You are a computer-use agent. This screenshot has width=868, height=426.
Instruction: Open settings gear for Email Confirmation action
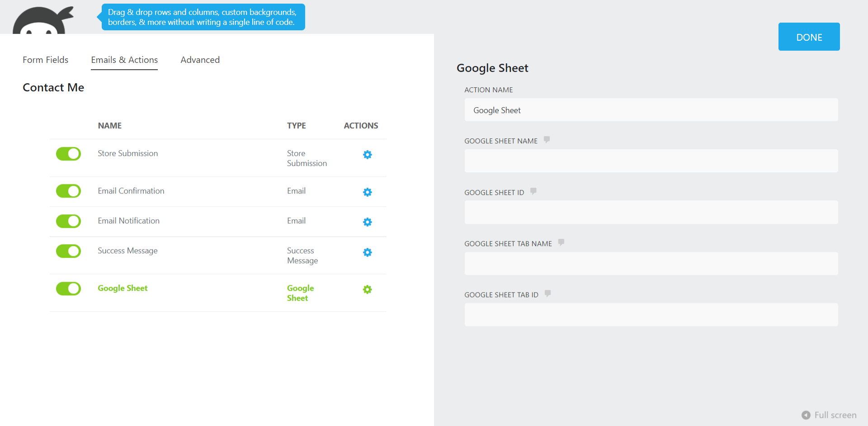(x=368, y=192)
